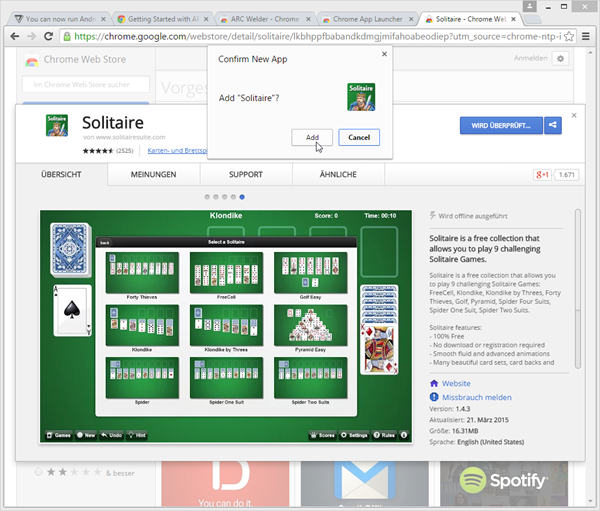Click the share icon button

[553, 125]
